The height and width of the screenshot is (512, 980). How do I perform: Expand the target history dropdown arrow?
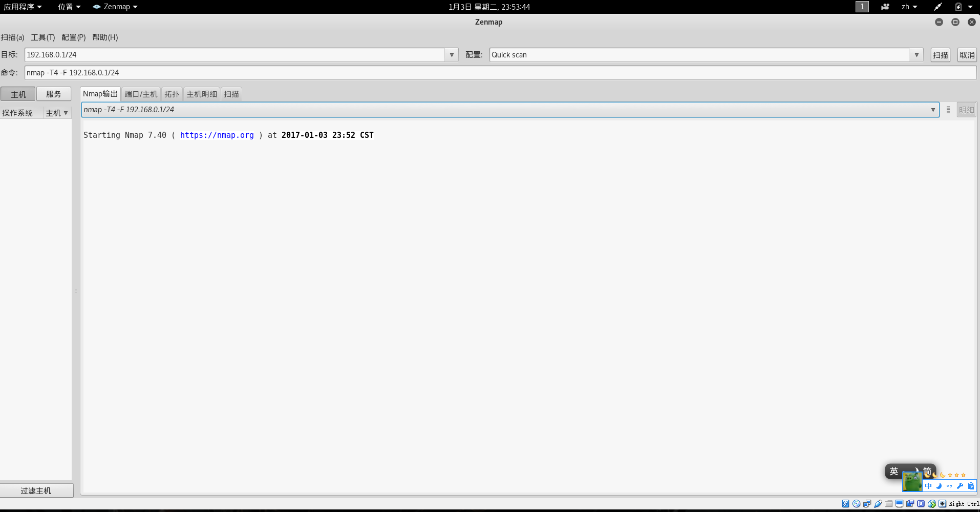452,55
